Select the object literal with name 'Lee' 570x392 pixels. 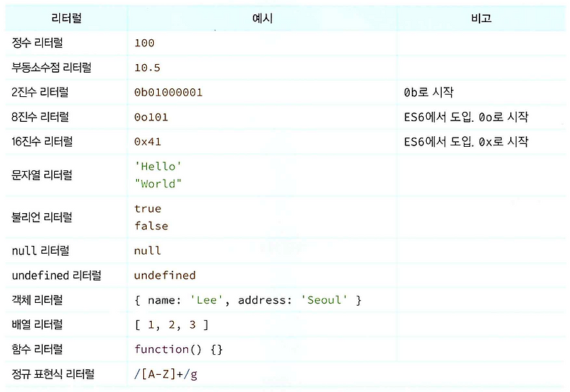248,300
